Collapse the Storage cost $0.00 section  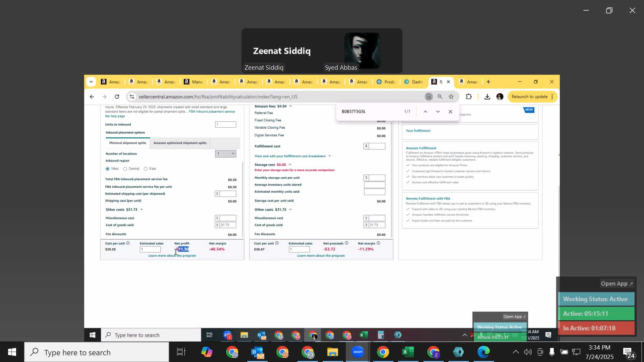pos(290,165)
